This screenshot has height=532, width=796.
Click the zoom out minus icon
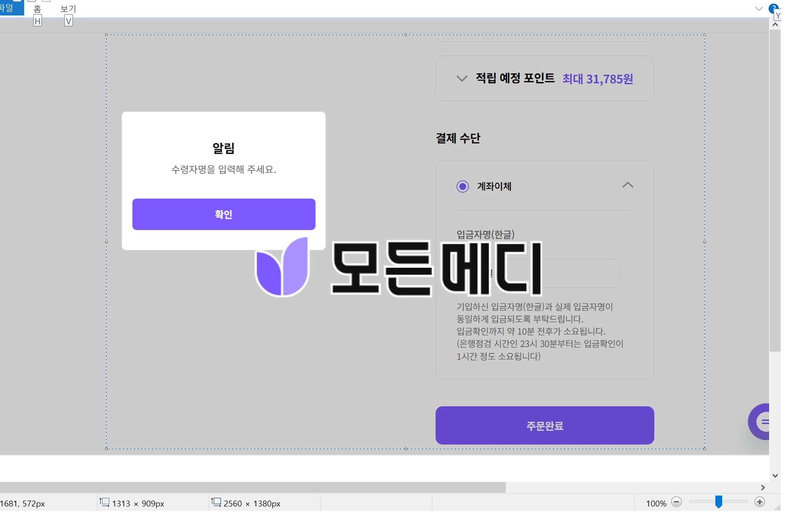click(677, 502)
